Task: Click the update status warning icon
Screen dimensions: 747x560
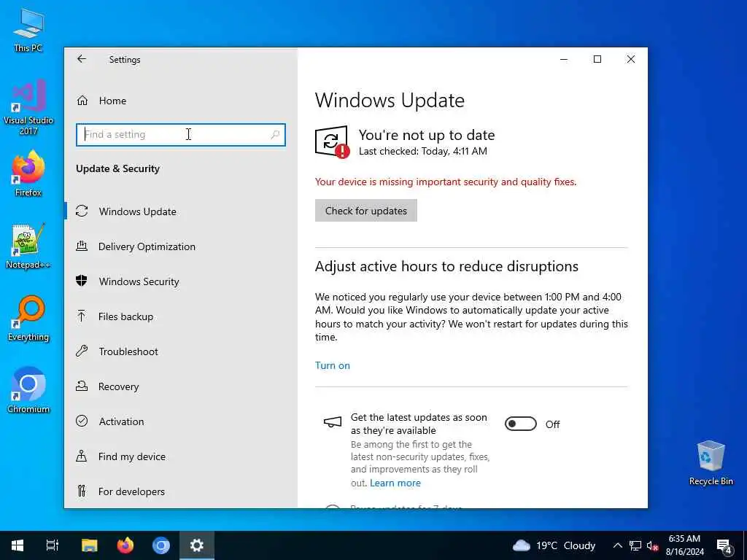Action: 332,141
